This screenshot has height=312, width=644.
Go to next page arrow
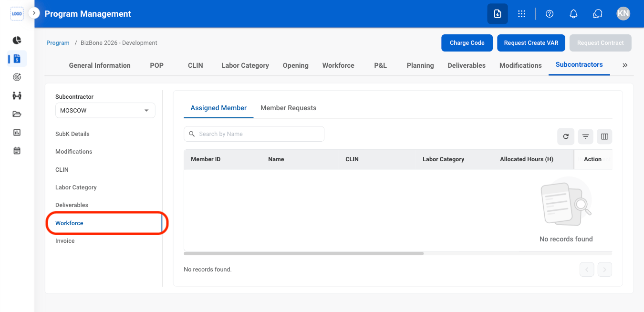point(605,270)
